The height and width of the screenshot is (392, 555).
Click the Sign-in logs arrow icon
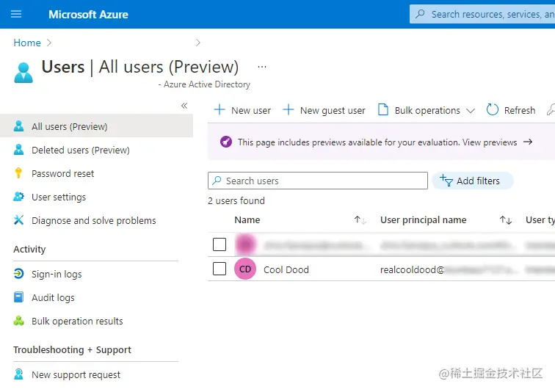coord(18,274)
